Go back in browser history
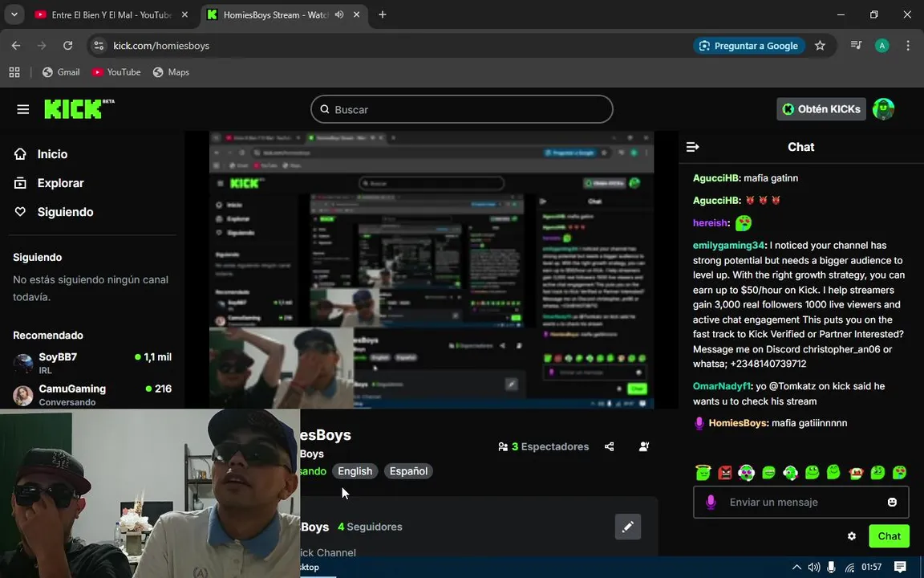The width and height of the screenshot is (924, 578). [x=16, y=46]
